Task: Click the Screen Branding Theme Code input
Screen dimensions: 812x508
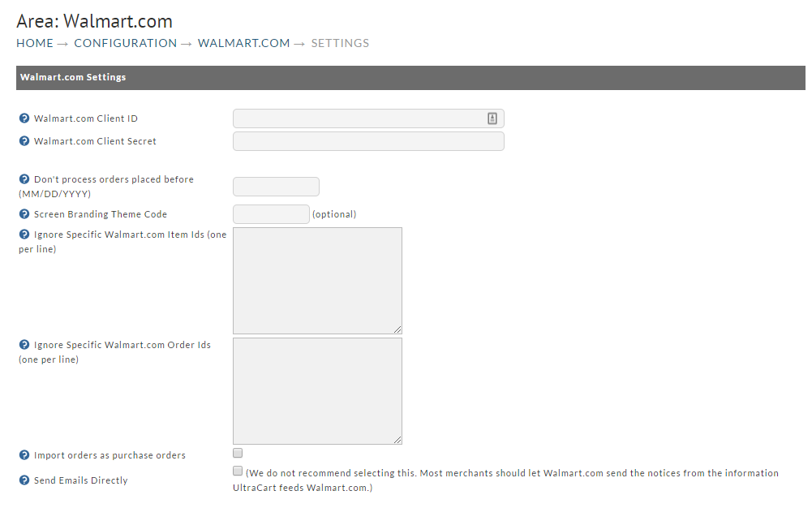Action: (272, 214)
